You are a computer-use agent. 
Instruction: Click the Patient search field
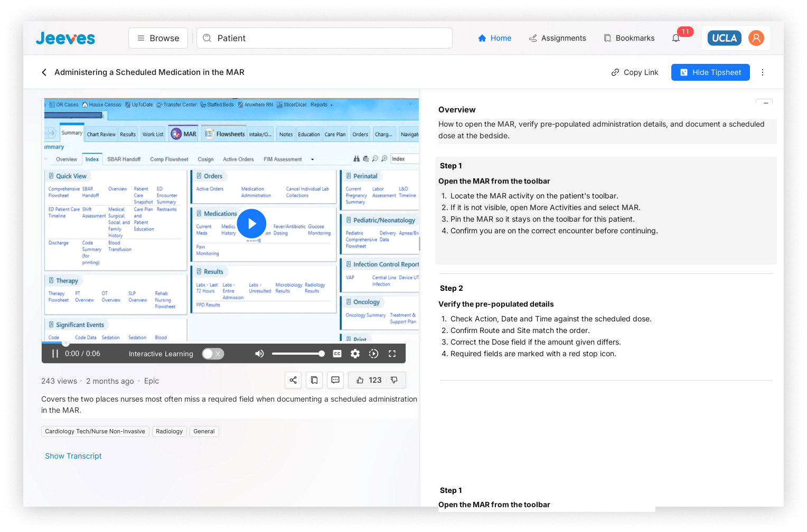tap(324, 38)
